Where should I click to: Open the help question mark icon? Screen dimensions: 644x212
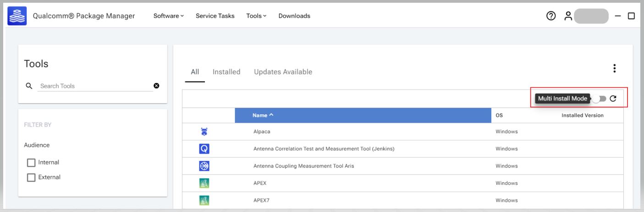click(551, 16)
